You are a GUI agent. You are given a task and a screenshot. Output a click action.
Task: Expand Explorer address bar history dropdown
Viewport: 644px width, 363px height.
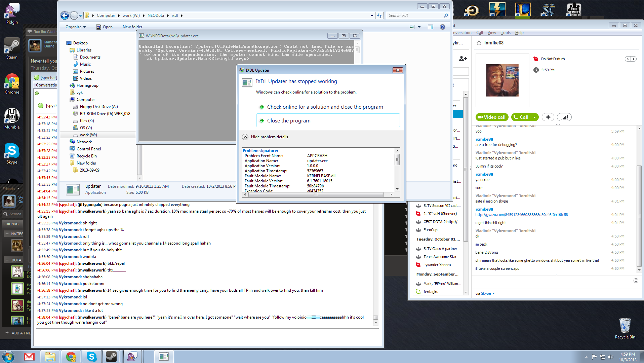pyautogui.click(x=372, y=15)
